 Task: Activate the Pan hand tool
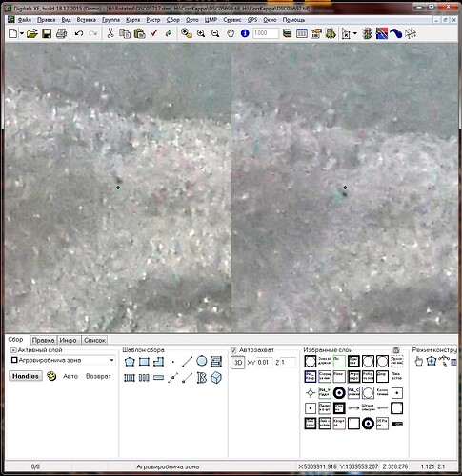231,33
